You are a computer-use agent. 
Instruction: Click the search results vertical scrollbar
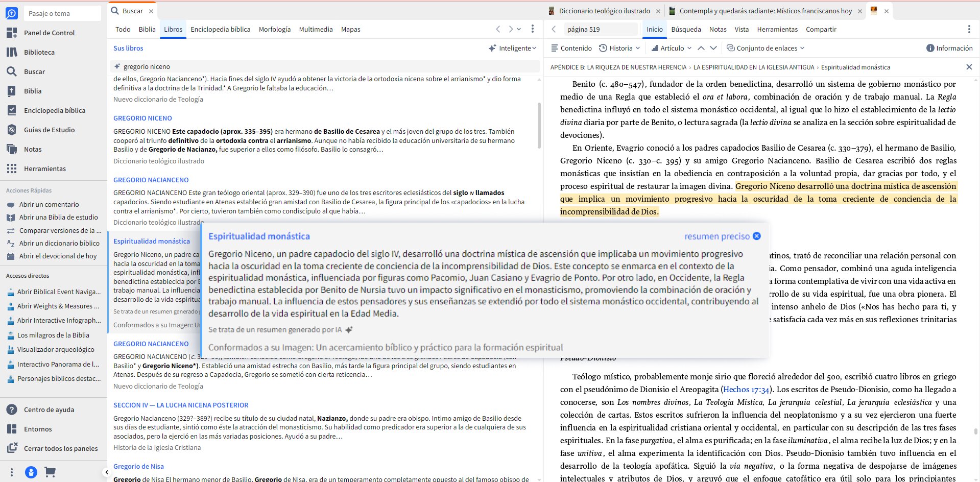[539, 126]
